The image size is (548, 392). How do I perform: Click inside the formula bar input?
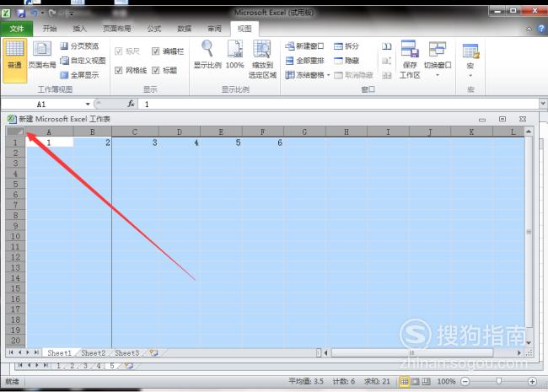(x=338, y=104)
